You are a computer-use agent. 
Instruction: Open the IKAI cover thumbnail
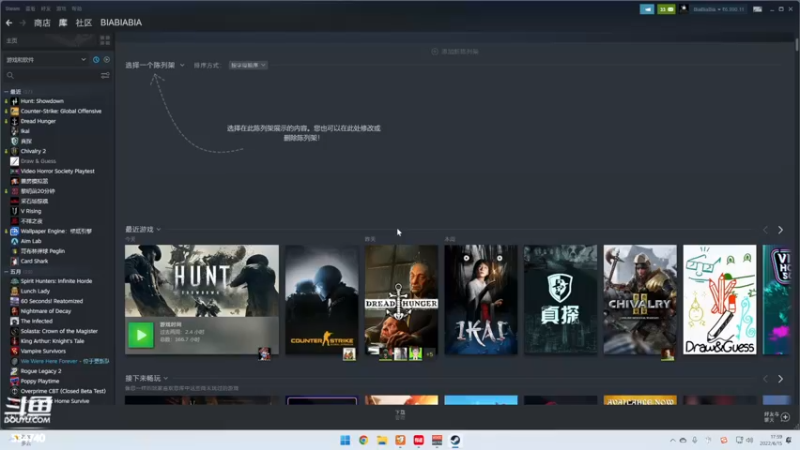coord(481,299)
